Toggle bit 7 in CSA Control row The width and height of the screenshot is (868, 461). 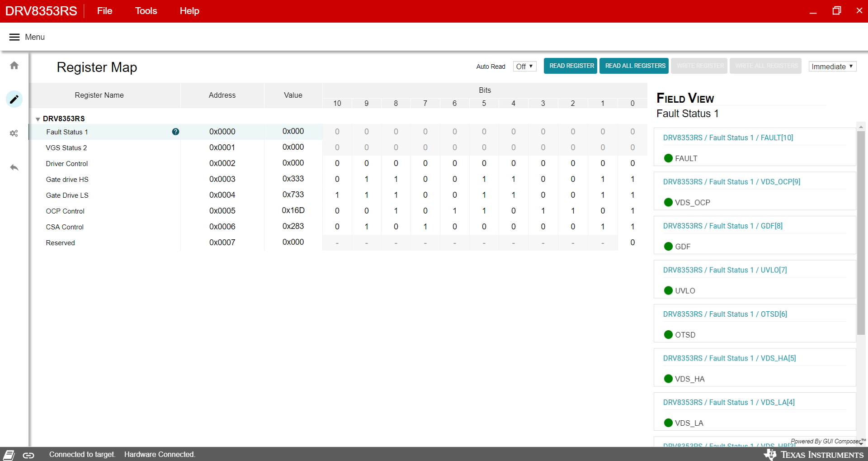click(425, 227)
